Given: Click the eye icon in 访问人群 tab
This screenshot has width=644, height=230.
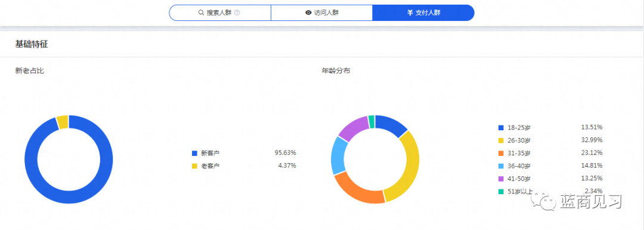Looking at the screenshot, I should coord(308,13).
